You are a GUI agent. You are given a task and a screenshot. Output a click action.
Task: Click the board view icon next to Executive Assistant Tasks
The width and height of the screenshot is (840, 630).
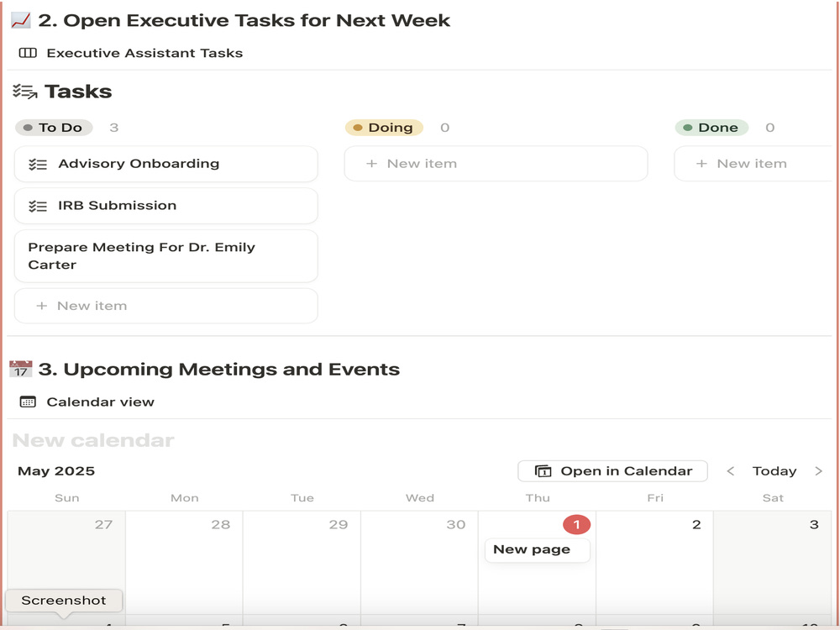(x=28, y=53)
